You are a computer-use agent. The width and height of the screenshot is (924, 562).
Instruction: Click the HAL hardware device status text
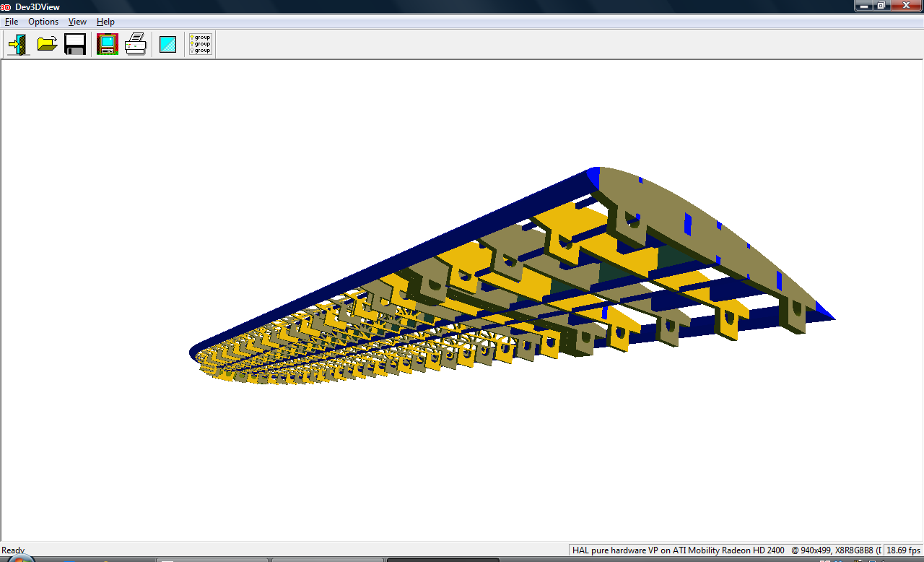pos(678,550)
